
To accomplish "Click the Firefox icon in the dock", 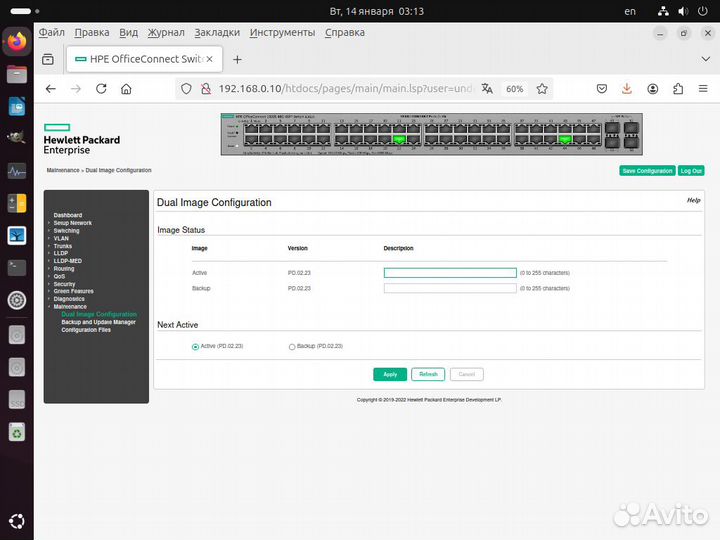I will pyautogui.click(x=17, y=41).
